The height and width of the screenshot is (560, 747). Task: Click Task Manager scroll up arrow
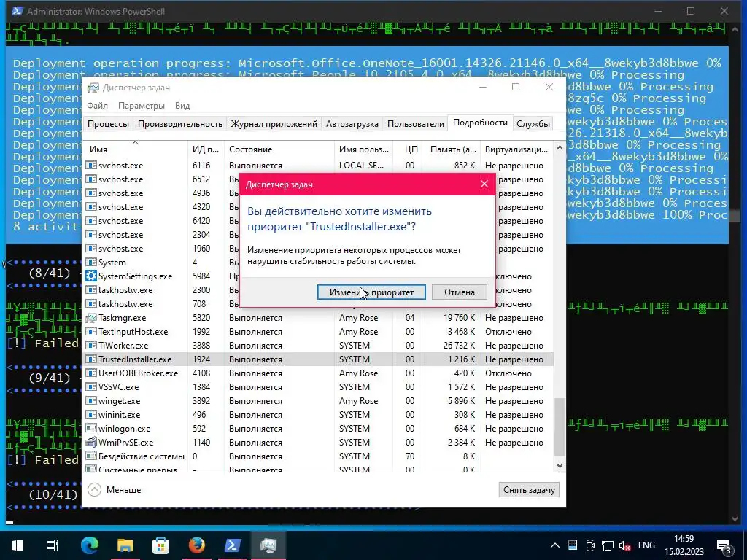pyautogui.click(x=560, y=147)
